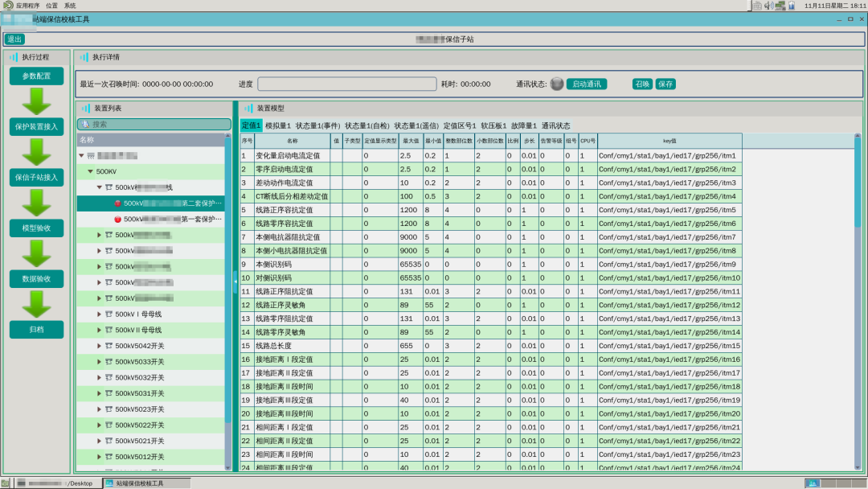Click the red device icon for 第一套保护
868x489 pixels.
pos(117,219)
